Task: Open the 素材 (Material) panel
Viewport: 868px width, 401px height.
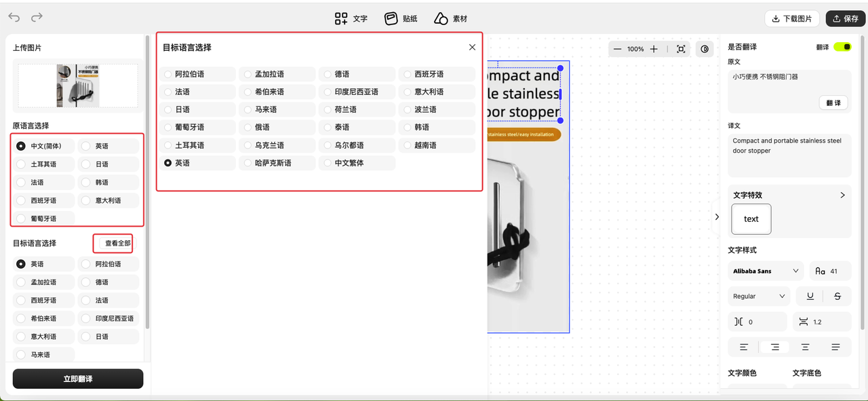Action: point(450,18)
